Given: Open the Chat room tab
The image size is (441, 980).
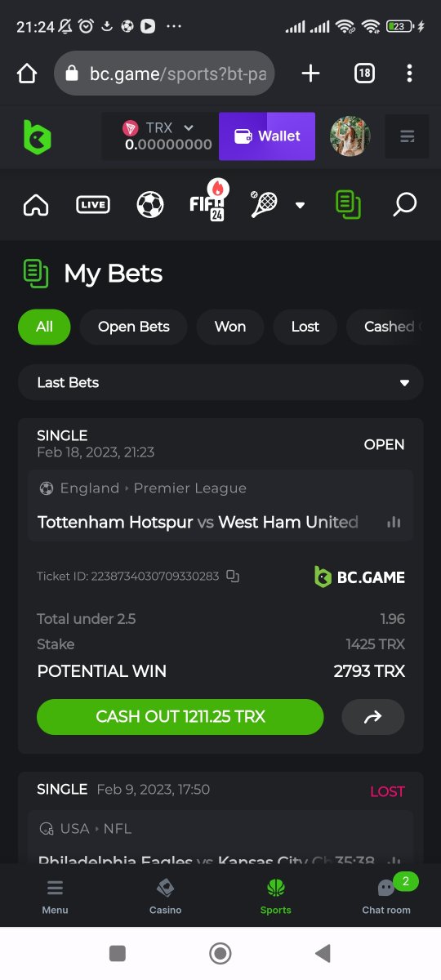Looking at the screenshot, I should click(386, 895).
